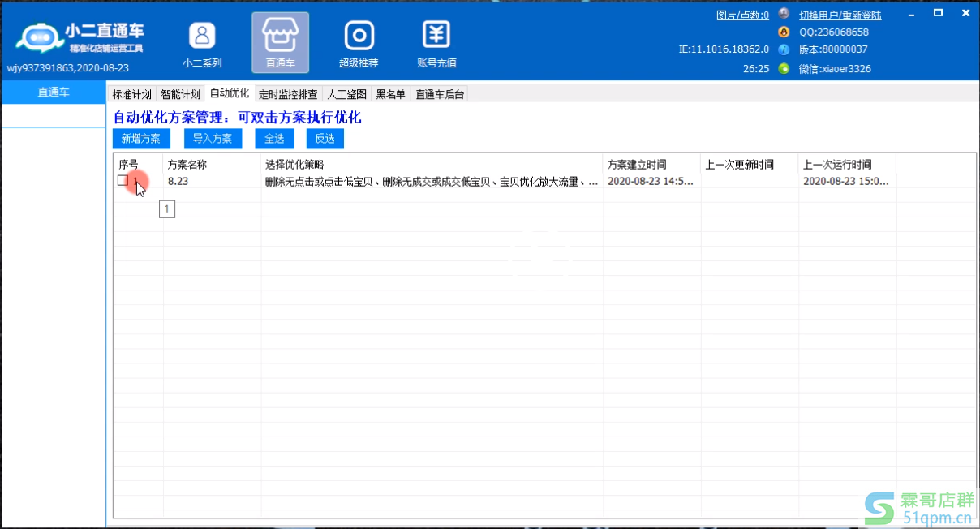Switch to the 智能计划 tab
The height and width of the screenshot is (529, 980).
click(x=180, y=94)
